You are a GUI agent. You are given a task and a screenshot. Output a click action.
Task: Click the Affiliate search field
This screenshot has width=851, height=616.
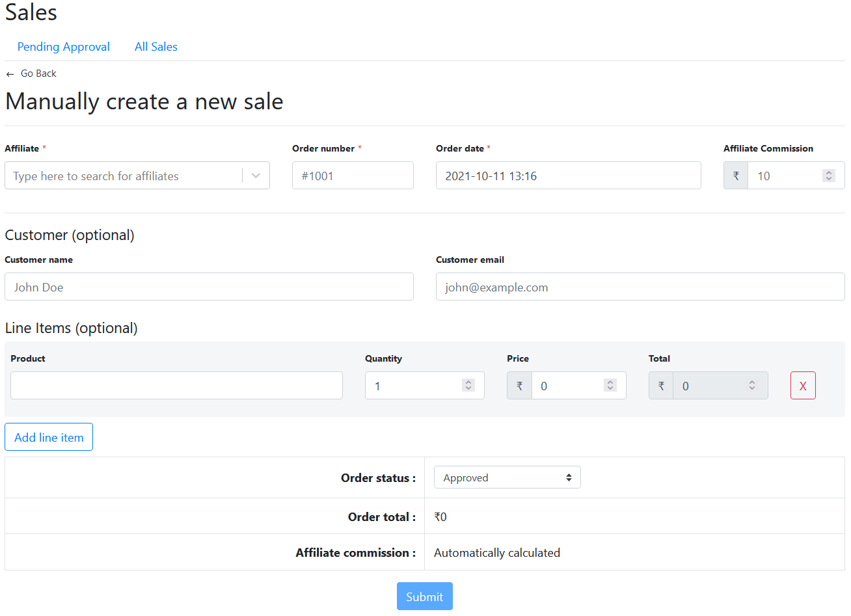click(124, 176)
